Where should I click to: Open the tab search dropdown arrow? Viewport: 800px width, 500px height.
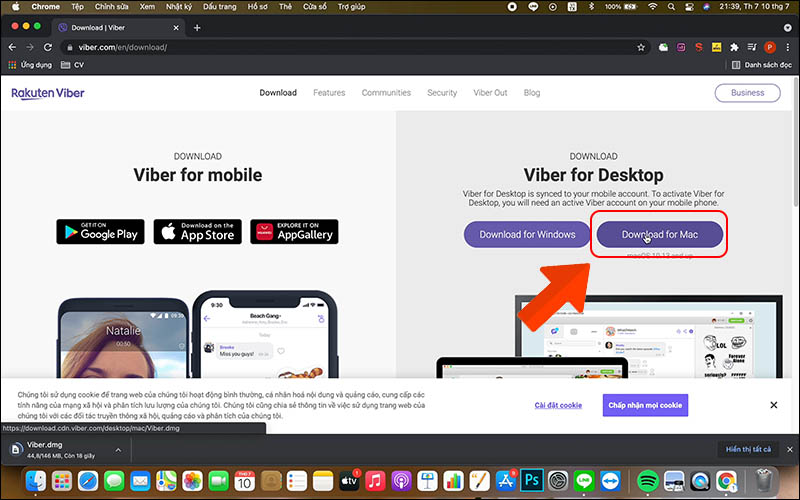[x=788, y=28]
